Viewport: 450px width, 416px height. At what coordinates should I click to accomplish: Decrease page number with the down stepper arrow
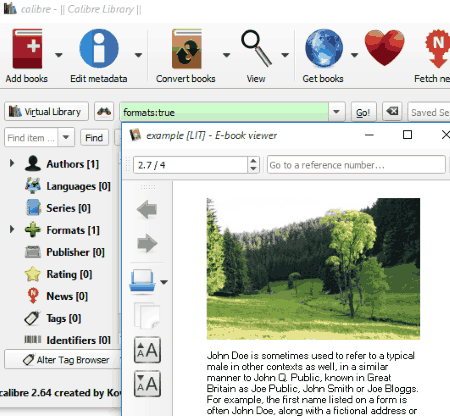[x=253, y=169]
